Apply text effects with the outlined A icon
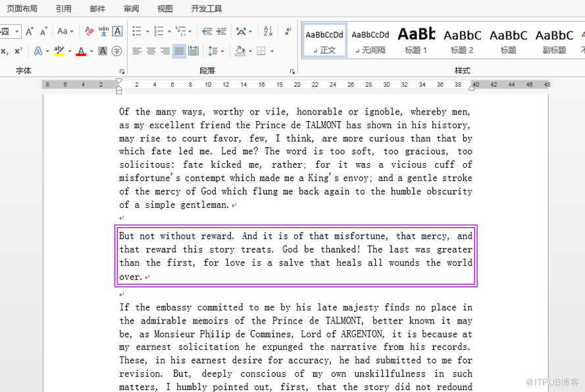Image resolution: width=585 pixels, height=392 pixels. (x=38, y=51)
